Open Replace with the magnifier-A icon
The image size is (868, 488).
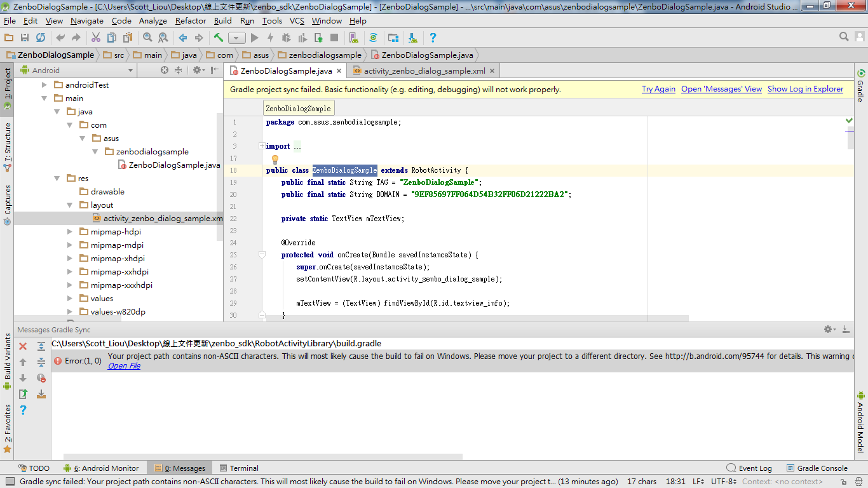tap(163, 37)
